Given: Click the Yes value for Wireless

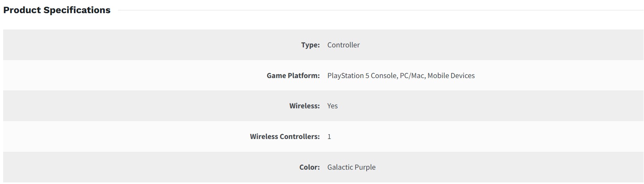Looking at the screenshot, I should point(332,106).
